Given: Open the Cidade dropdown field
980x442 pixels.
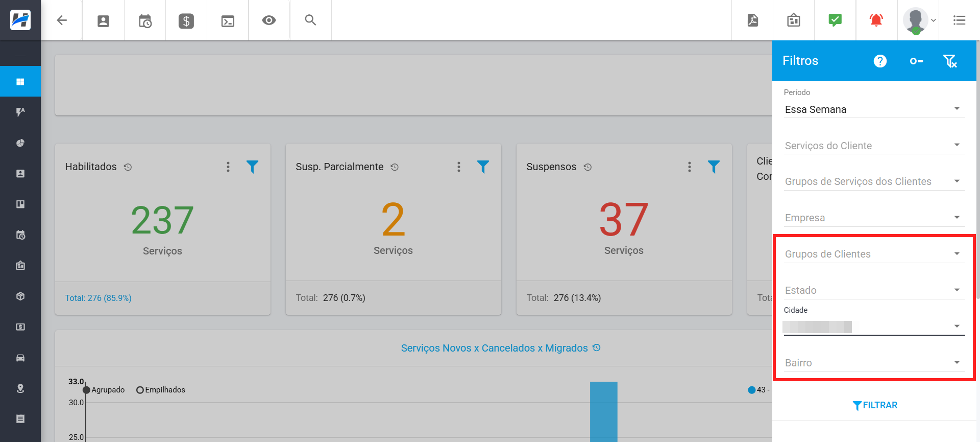Looking at the screenshot, I should [x=874, y=327].
